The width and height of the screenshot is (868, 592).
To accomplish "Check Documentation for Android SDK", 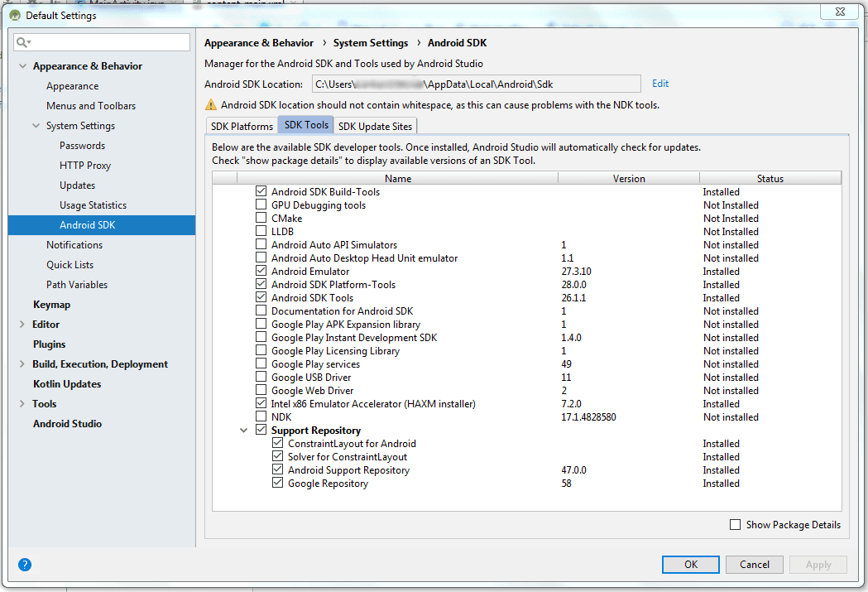I will pos(261,310).
